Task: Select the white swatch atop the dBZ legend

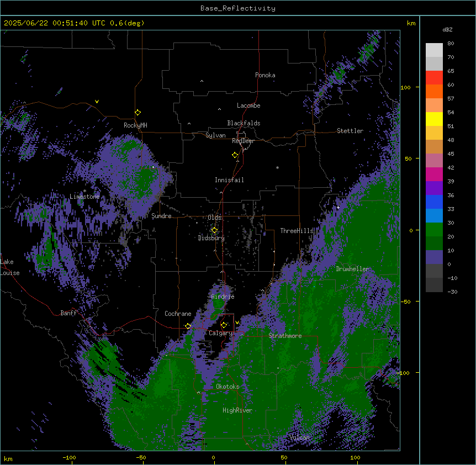Action: (434, 50)
